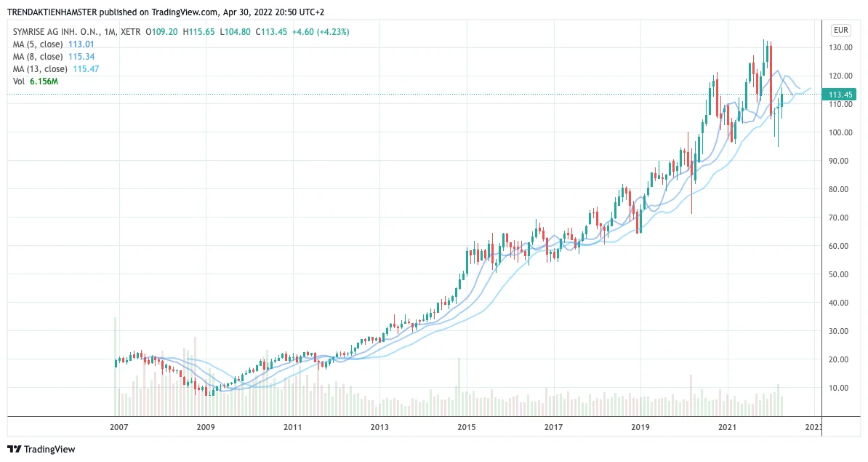Click the 2015 label on time axis

(466, 427)
